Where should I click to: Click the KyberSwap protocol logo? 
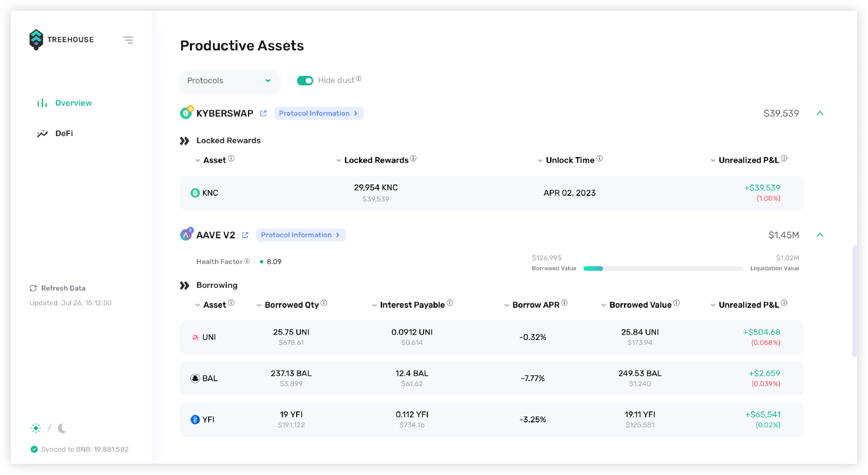186,113
